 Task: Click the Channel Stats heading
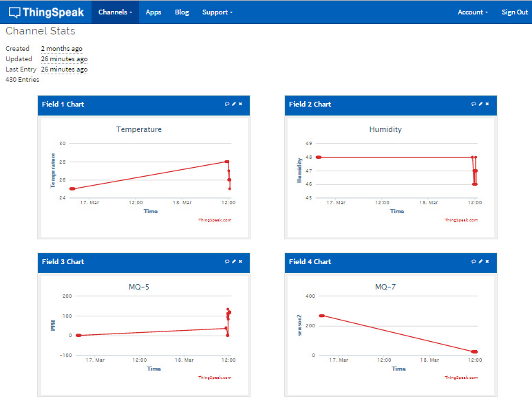click(x=41, y=31)
